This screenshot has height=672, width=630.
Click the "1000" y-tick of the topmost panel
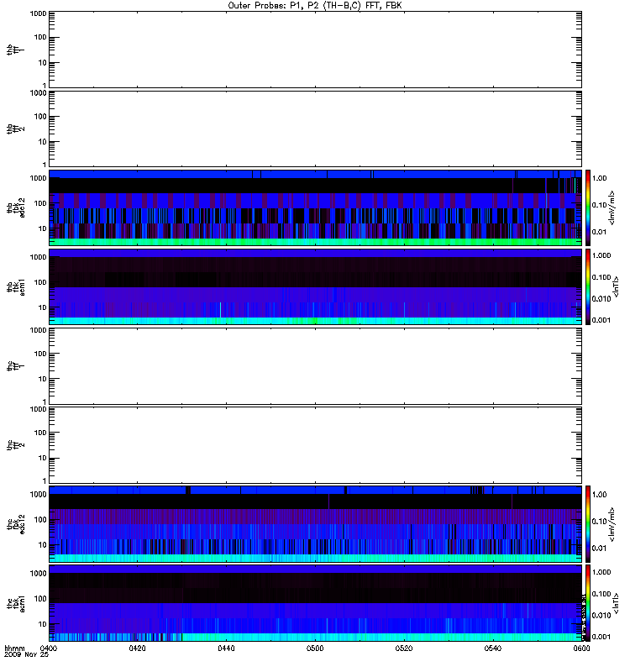38,13
